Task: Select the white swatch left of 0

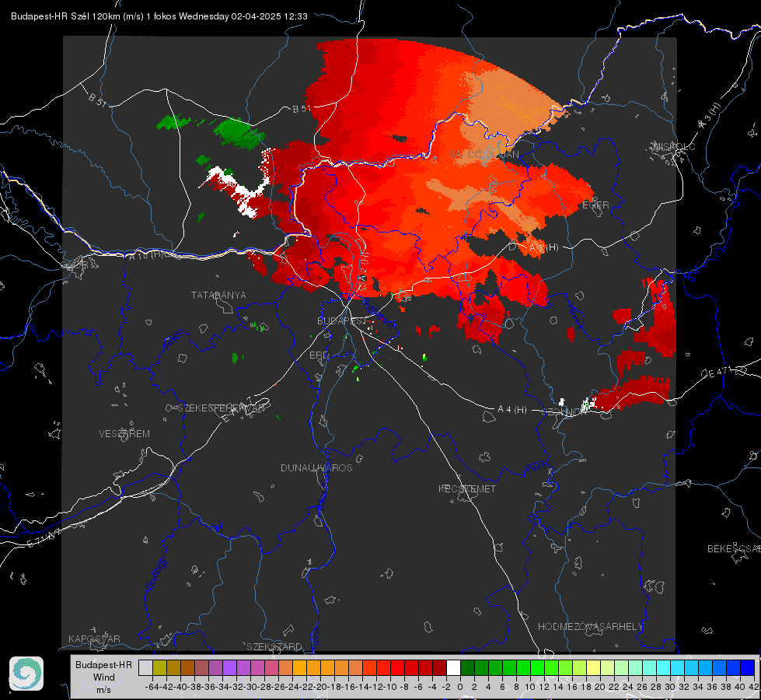Action: (453, 668)
